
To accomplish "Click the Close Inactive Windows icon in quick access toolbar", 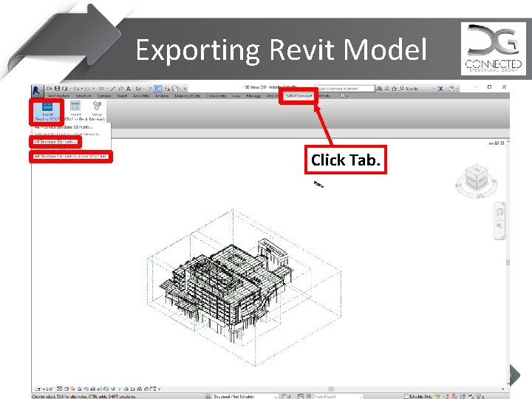I will (167, 89).
